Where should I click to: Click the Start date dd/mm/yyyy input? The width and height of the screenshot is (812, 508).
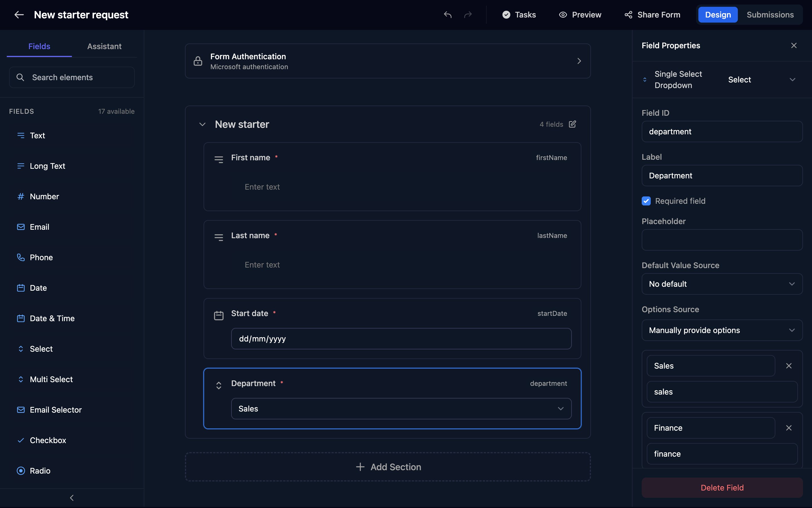point(401,339)
